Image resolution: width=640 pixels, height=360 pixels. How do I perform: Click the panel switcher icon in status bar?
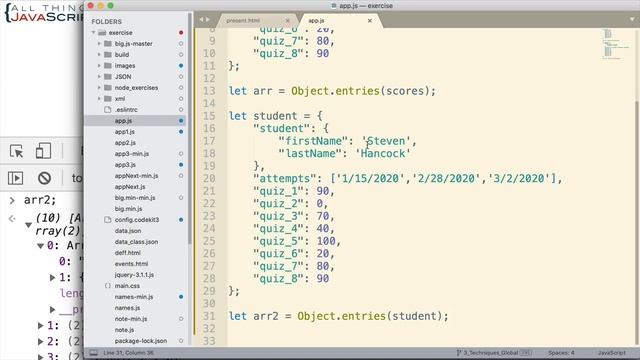tap(93, 353)
